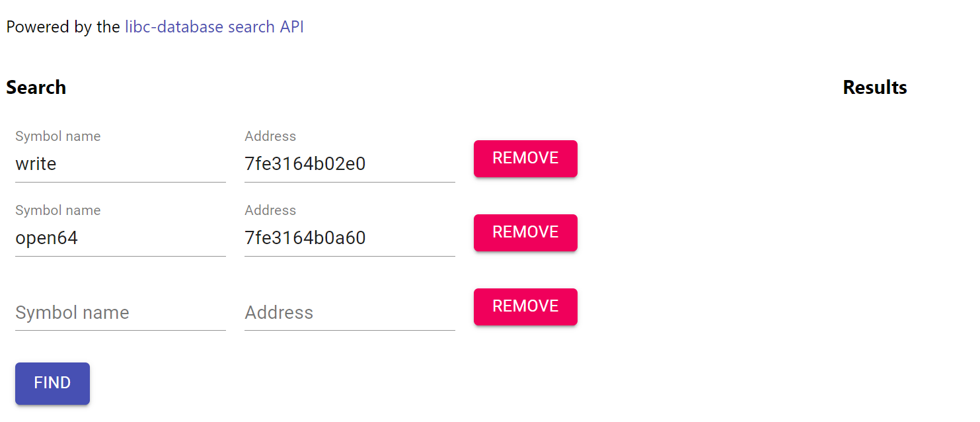The width and height of the screenshot is (980, 422).
Task: Click the "Address" label above 7fe3164b02e0
Action: coord(270,136)
